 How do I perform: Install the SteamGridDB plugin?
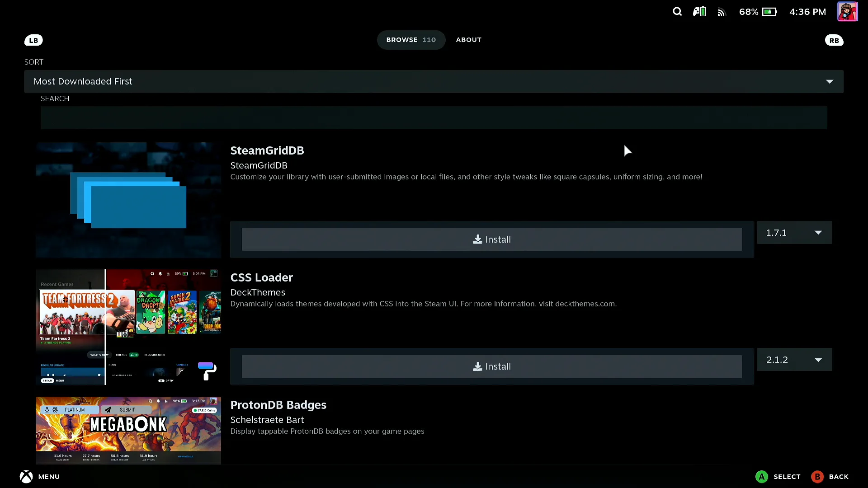point(492,239)
